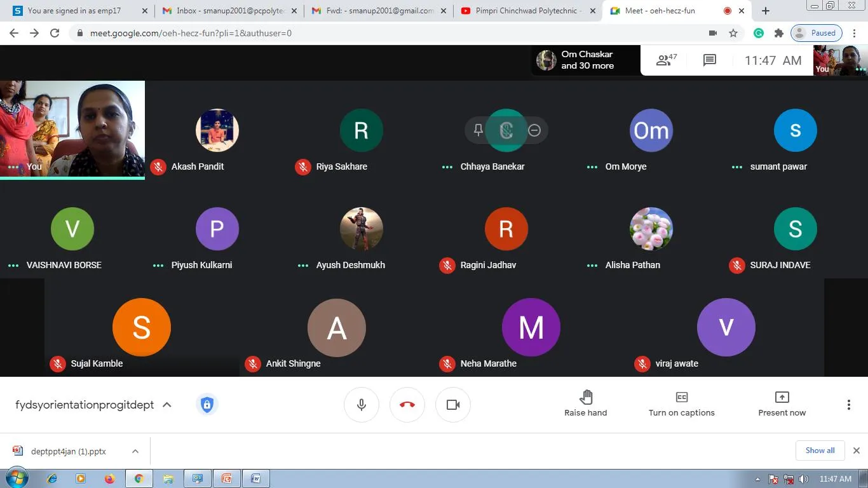Open Firefox from the taskbar
The height and width of the screenshot is (488, 868).
(x=109, y=478)
